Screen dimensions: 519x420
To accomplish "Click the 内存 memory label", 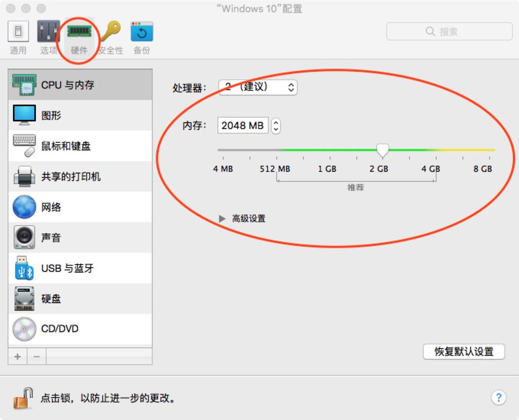I will (x=194, y=126).
